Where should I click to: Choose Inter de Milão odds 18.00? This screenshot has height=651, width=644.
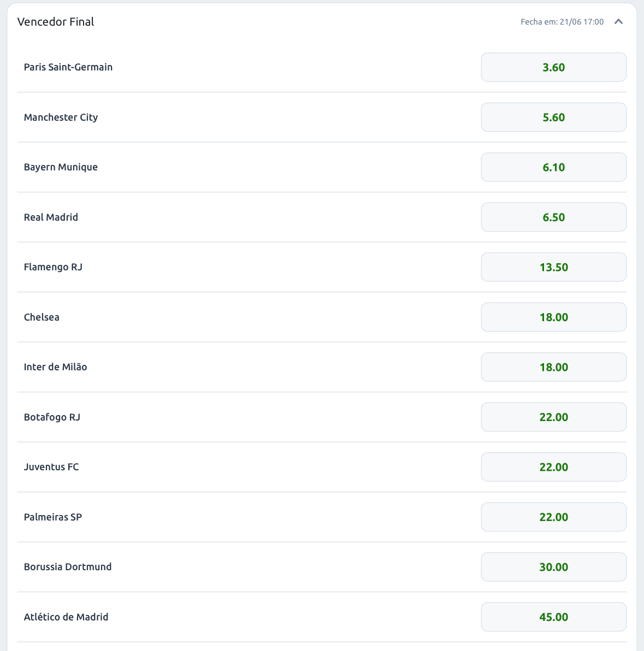(553, 367)
